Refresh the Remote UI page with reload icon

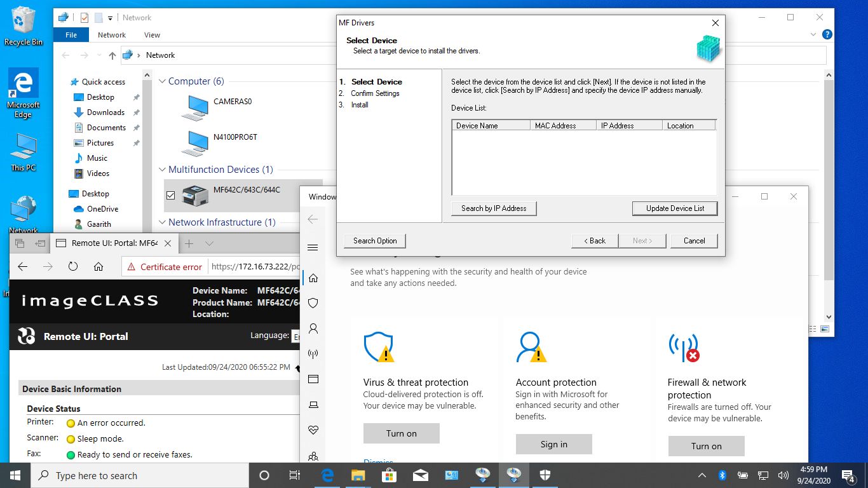click(x=73, y=266)
